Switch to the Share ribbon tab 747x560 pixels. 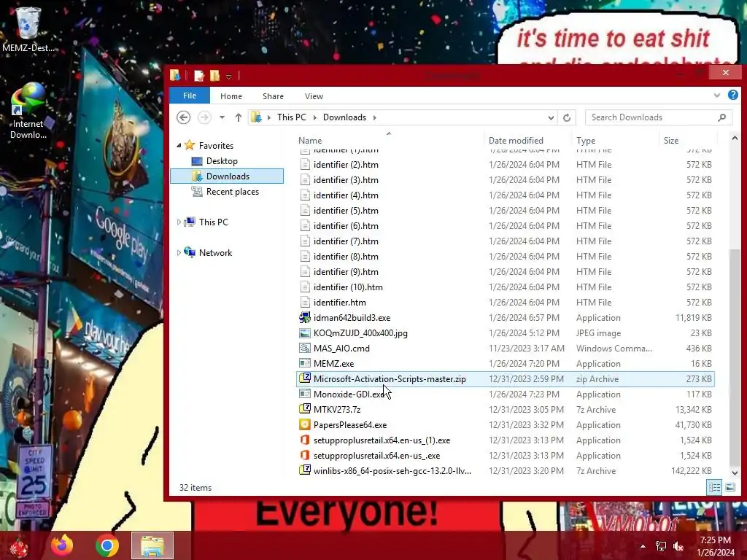coord(273,96)
